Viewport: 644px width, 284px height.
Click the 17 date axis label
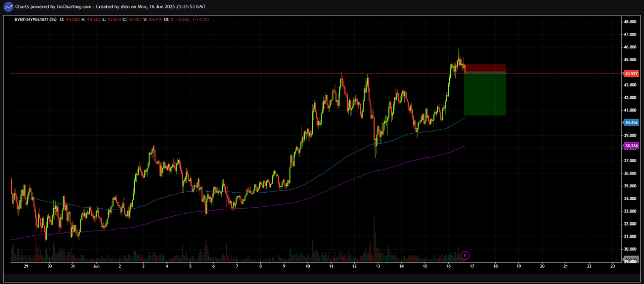coord(472,266)
